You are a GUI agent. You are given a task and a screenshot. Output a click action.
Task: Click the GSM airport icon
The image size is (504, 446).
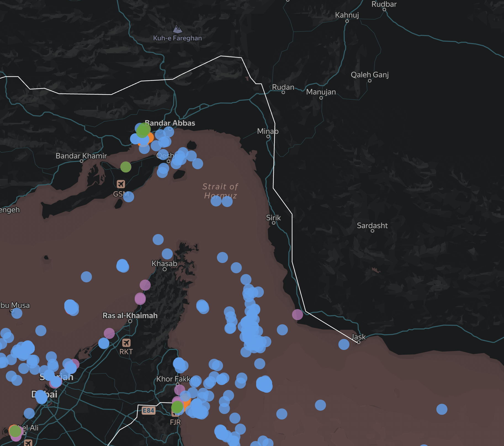point(121,184)
